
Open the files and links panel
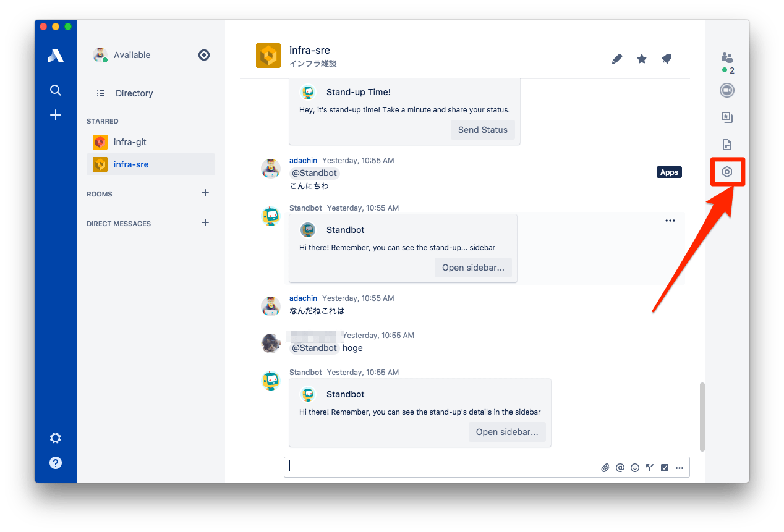tap(727, 145)
